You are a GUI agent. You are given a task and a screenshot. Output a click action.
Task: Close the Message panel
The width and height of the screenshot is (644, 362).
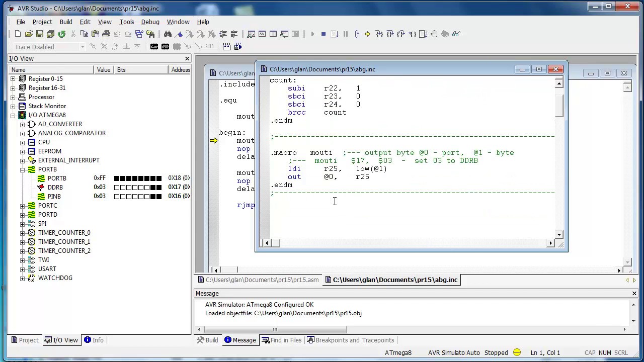click(634, 293)
